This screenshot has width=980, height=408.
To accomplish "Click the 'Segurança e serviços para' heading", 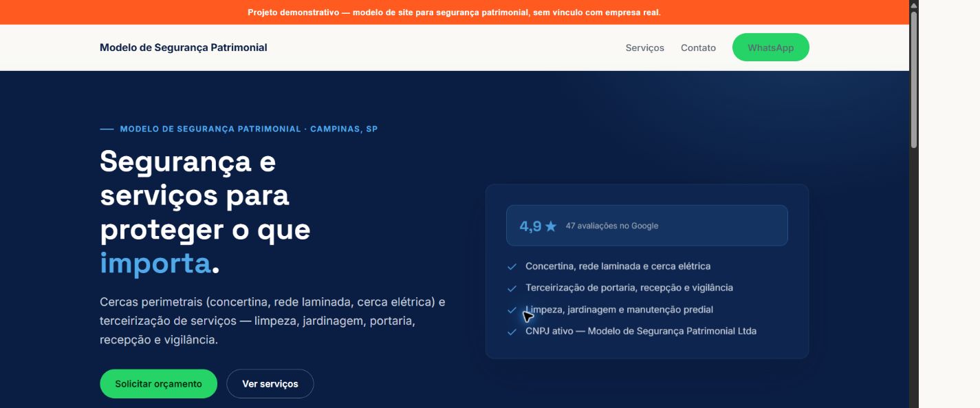I will 205,212.
